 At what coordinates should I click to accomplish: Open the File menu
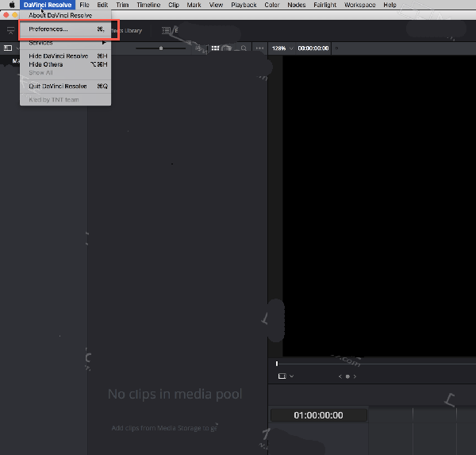point(84,5)
